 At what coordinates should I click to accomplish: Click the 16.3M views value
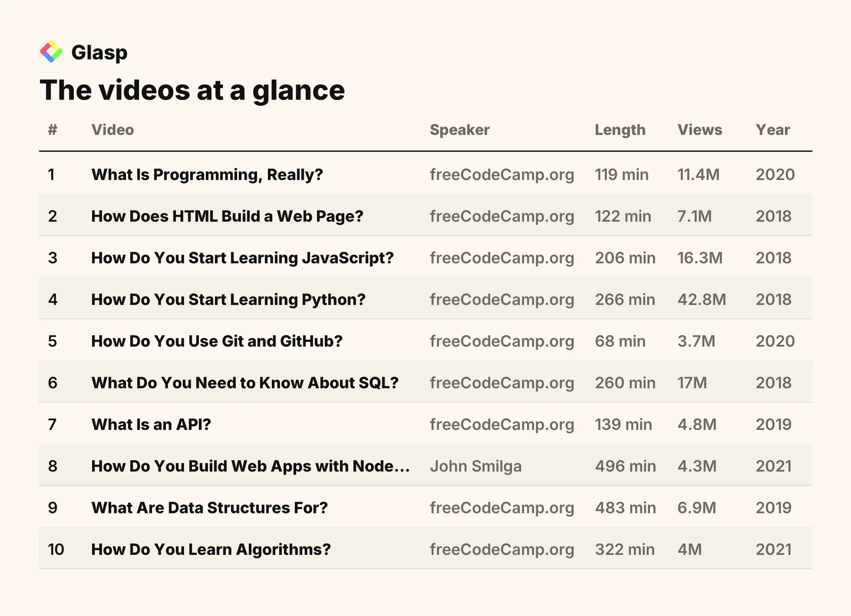[700, 258]
